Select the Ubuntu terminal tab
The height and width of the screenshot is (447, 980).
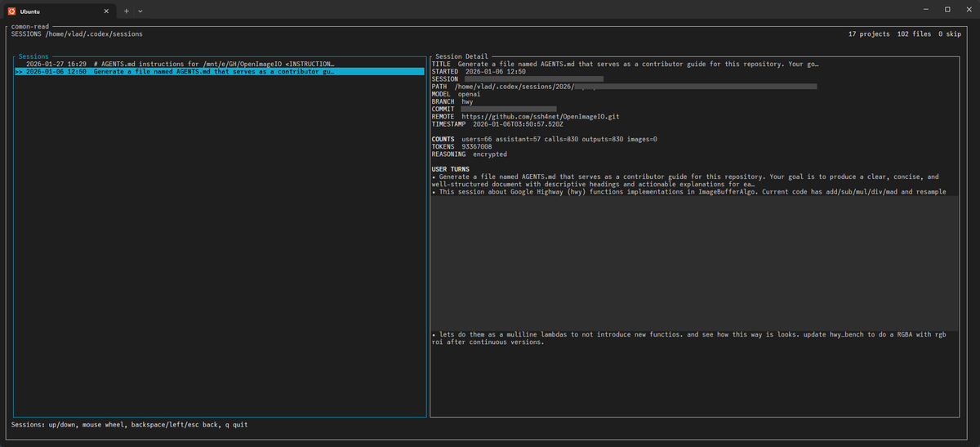(x=59, y=10)
